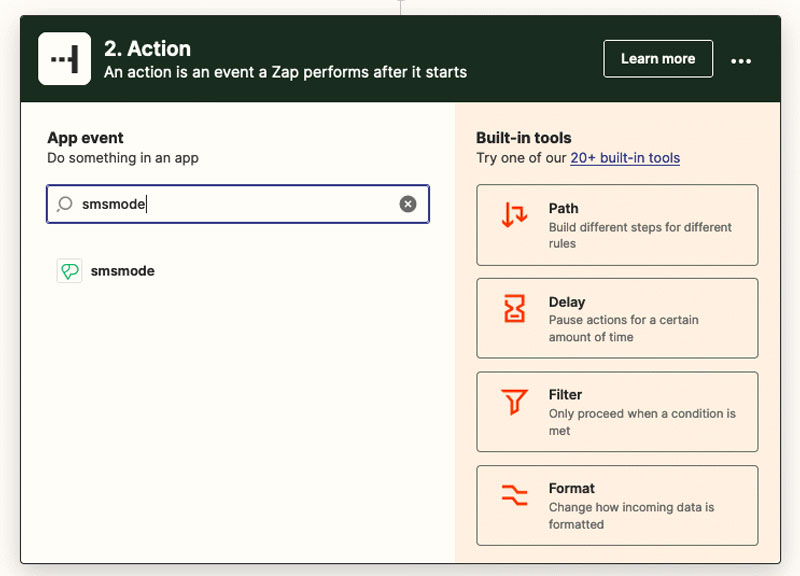Viewport: 800px width, 576px height.
Task: Open the 20+ built-in tools link
Action: (x=625, y=158)
